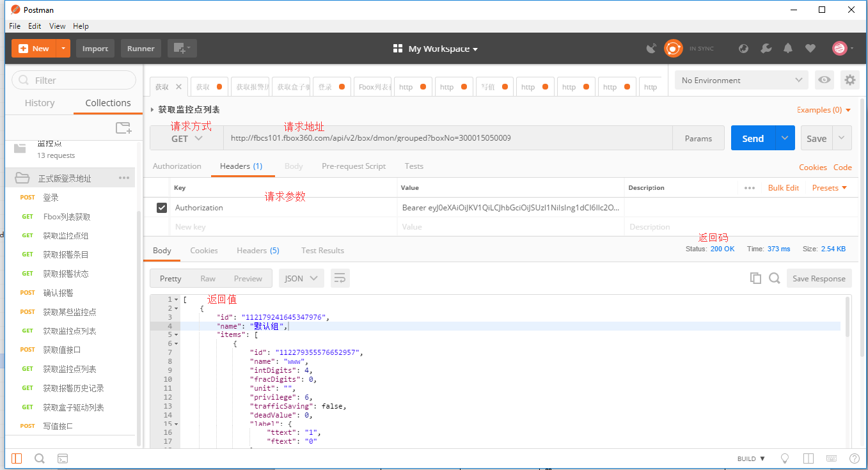This screenshot has height=470, width=868.
Task: Open the BUILD mode dropdown
Action: [x=751, y=458]
